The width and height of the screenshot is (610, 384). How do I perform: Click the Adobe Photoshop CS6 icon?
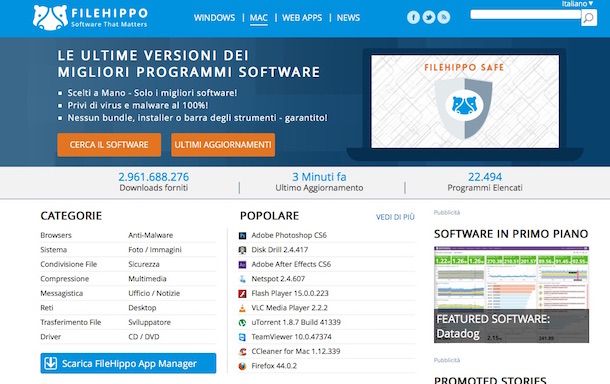point(242,235)
